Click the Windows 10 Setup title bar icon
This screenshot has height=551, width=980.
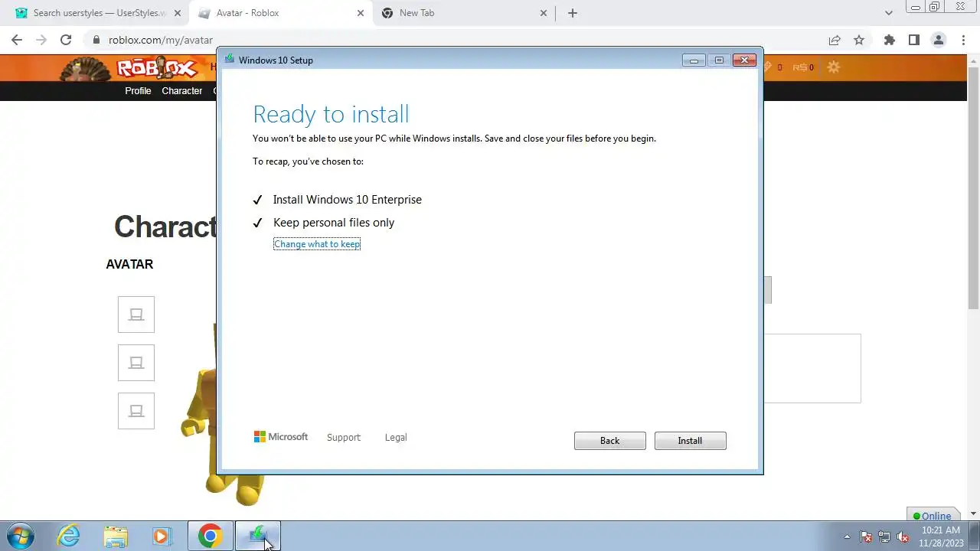229,60
